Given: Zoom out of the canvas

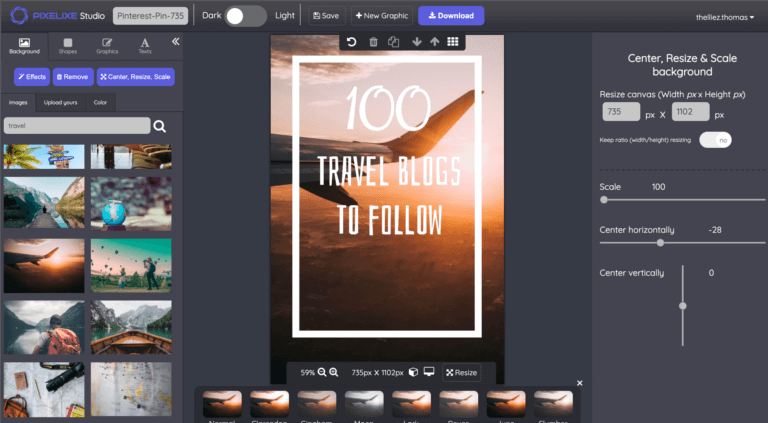Looking at the screenshot, I should 322,372.
